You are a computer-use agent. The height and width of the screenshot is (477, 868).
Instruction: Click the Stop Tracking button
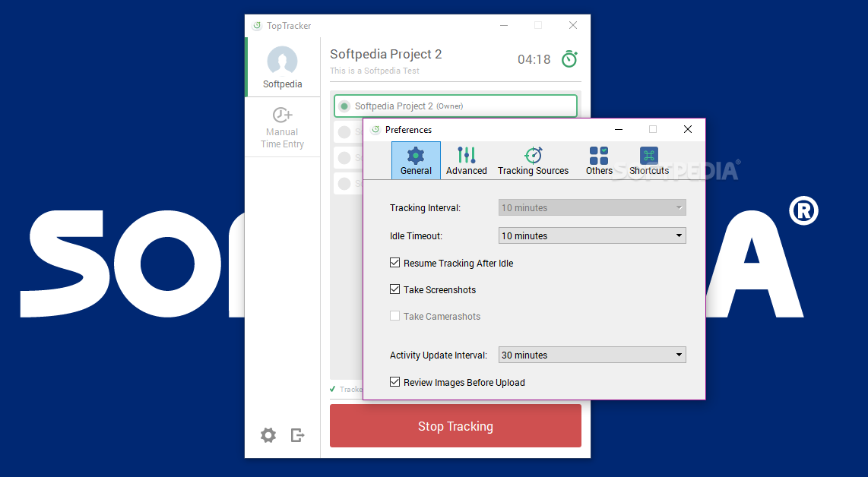tap(455, 425)
